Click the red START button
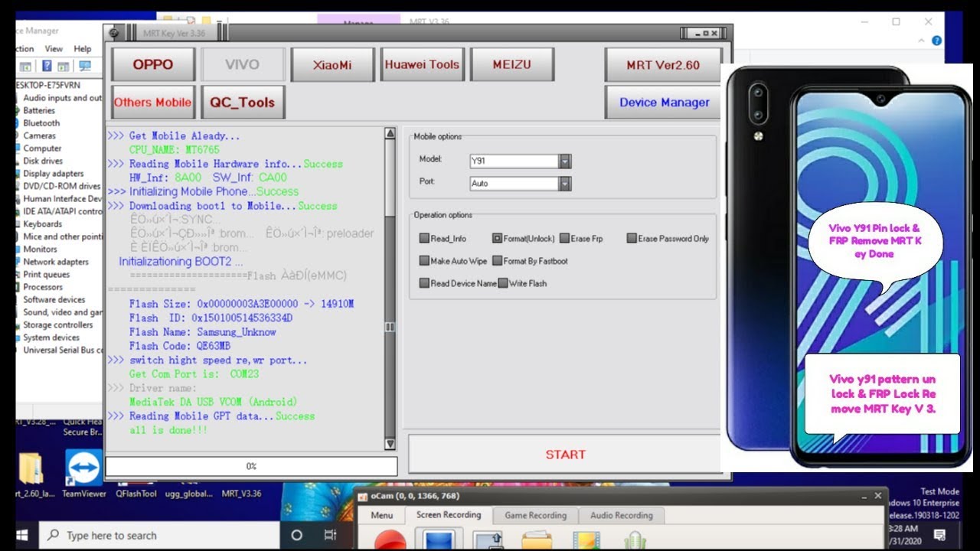Image resolution: width=980 pixels, height=551 pixels. coord(565,454)
